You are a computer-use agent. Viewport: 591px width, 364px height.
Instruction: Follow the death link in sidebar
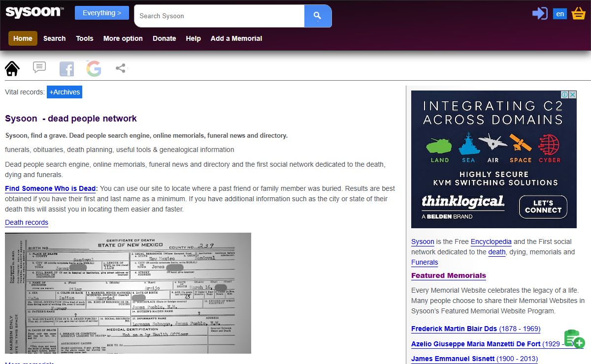point(497,252)
